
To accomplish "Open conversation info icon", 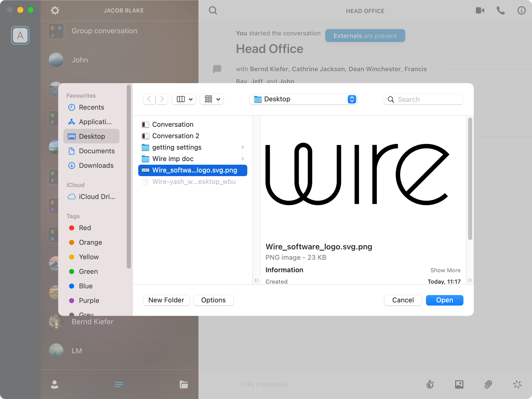I will tap(521, 10).
